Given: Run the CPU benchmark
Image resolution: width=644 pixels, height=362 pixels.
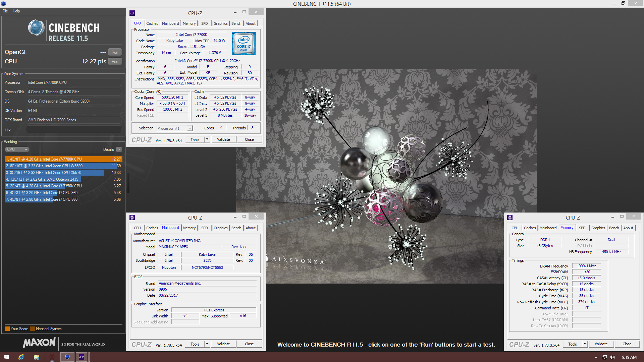Looking at the screenshot, I should pos(115,62).
